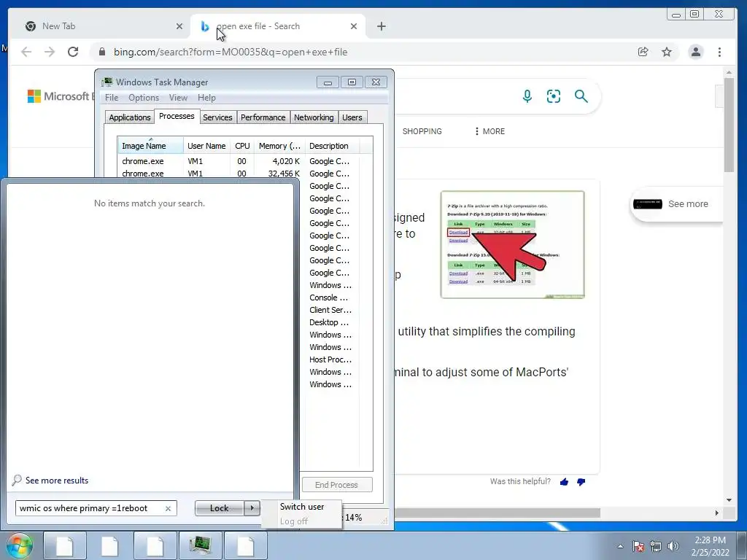Image resolution: width=747 pixels, height=560 pixels.
Task: Open Task Manager Options menu
Action: pyautogui.click(x=144, y=98)
